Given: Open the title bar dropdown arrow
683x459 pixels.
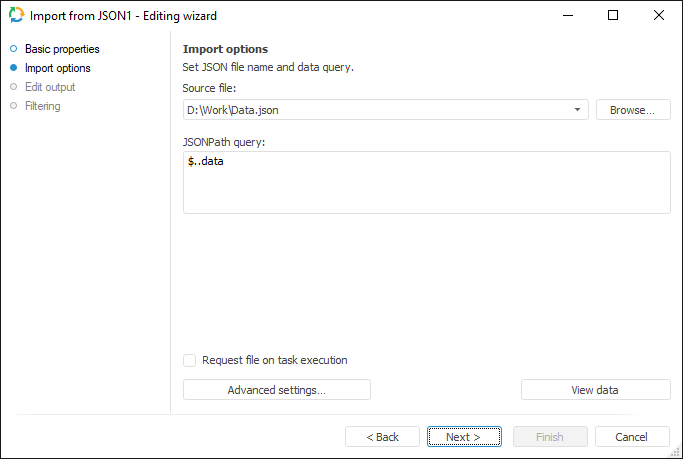Looking at the screenshot, I should click(x=568, y=16).
